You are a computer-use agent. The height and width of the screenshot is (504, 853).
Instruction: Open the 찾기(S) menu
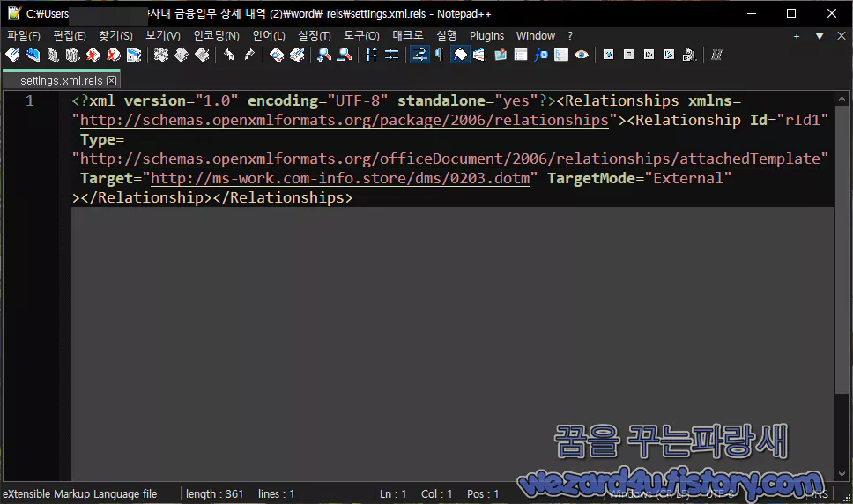click(115, 36)
